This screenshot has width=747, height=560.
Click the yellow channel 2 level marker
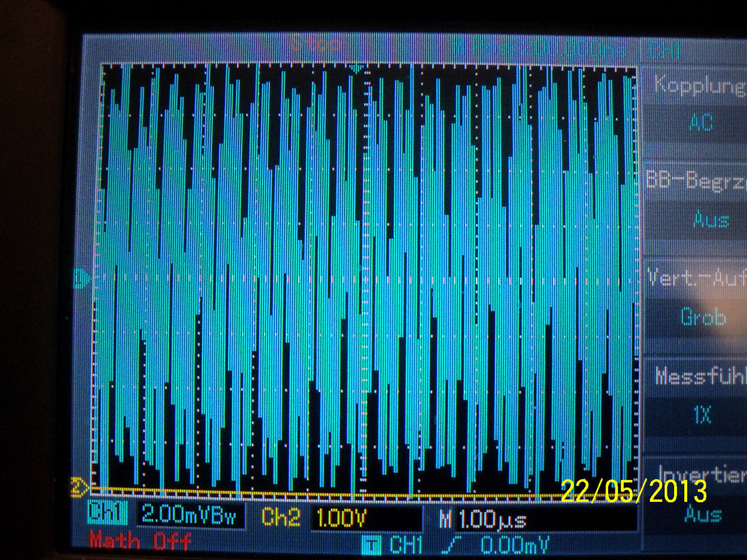click(x=78, y=487)
